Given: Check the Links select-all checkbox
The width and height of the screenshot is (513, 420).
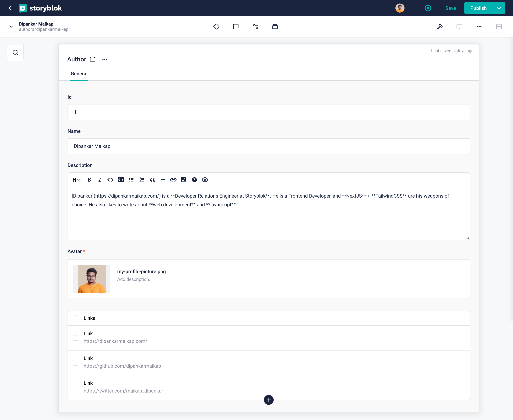Looking at the screenshot, I should 76,318.
